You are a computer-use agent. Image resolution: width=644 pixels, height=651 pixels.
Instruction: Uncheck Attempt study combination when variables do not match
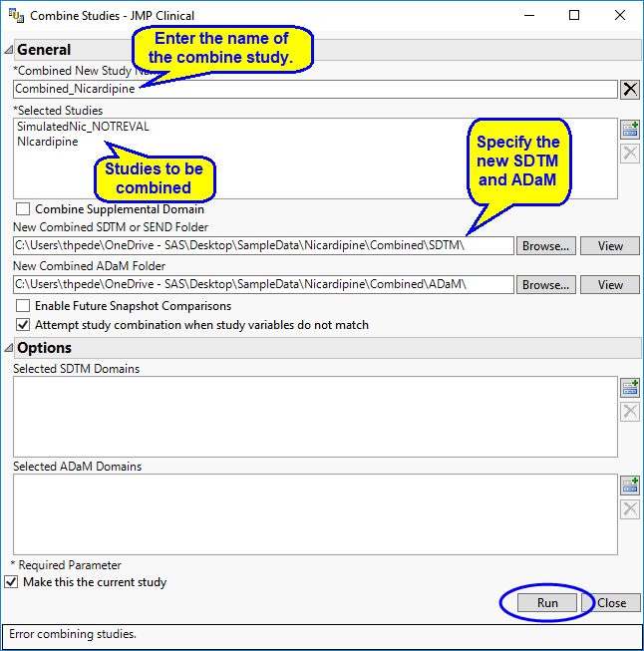pyautogui.click(x=23, y=325)
